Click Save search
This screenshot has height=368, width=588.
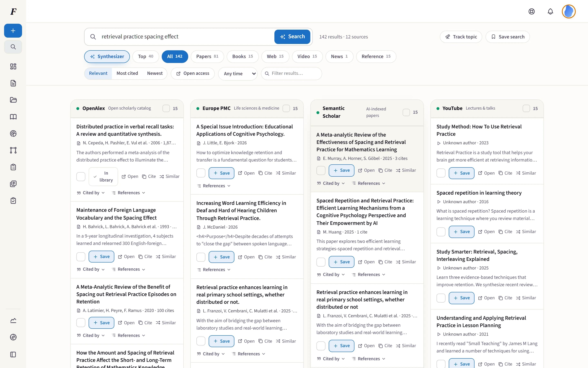tap(508, 37)
